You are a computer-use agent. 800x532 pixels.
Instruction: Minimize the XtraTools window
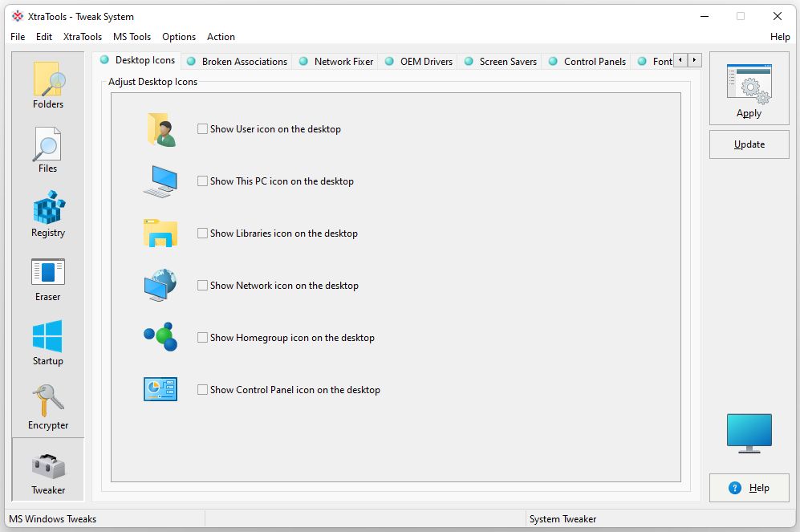coord(705,16)
